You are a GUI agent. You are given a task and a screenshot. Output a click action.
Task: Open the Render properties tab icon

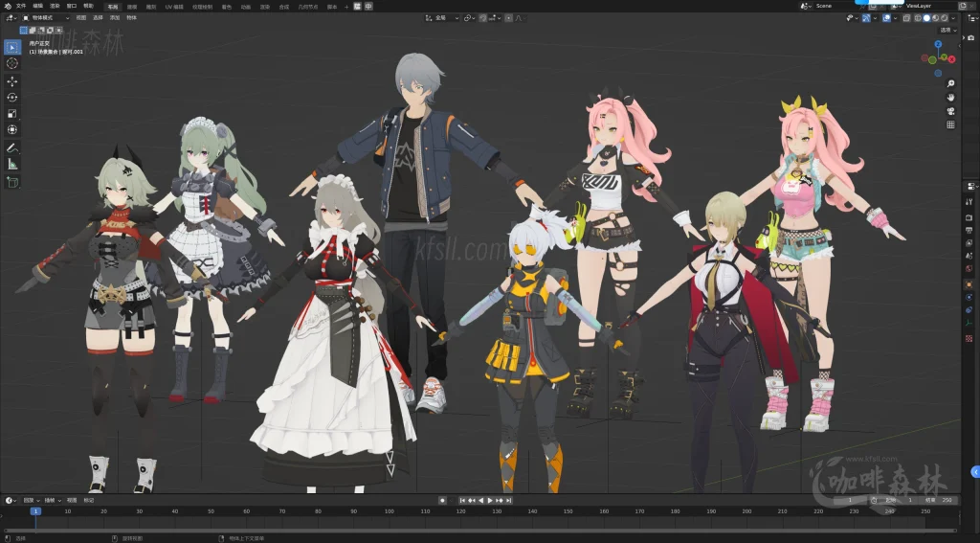point(969,217)
